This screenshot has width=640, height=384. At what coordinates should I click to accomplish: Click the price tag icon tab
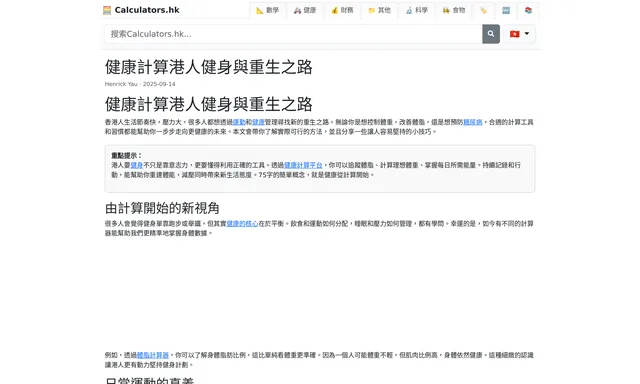pos(484,10)
